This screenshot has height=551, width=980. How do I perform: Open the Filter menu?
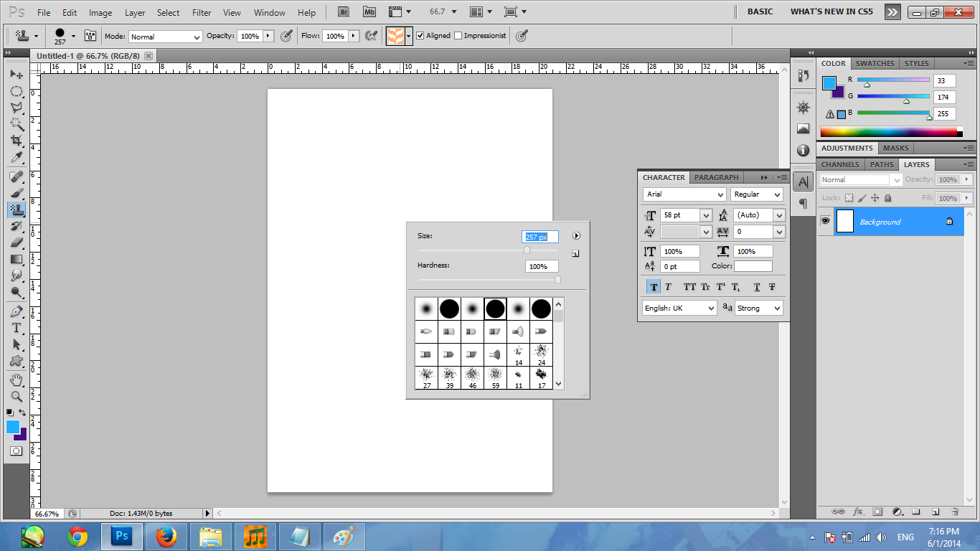[202, 12]
